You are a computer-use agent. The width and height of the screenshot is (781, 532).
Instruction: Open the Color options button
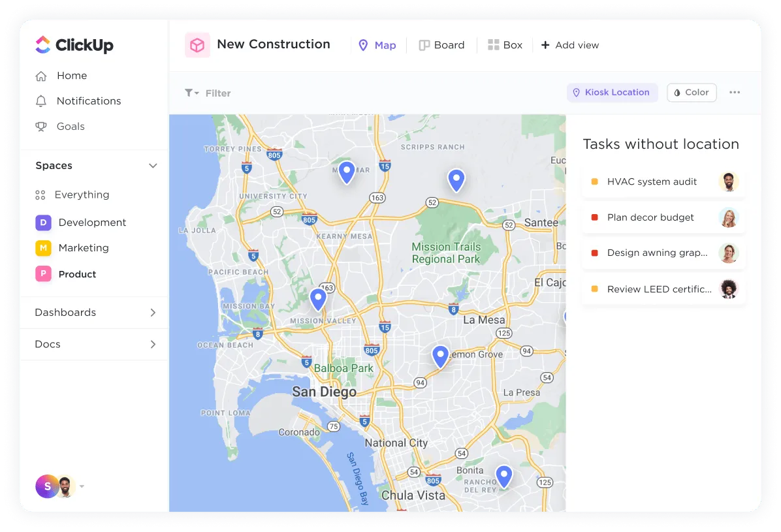click(x=692, y=93)
